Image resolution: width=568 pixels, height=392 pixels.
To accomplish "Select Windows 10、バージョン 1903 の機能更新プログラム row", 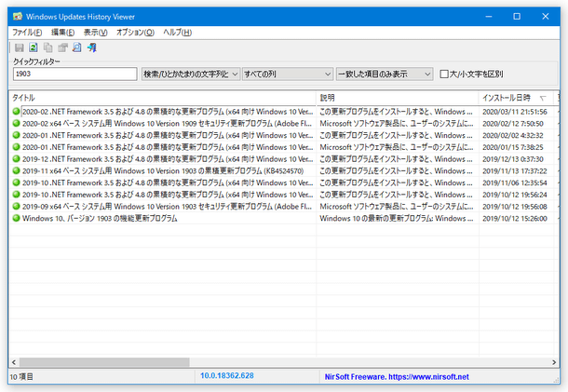I will click(x=284, y=218).
